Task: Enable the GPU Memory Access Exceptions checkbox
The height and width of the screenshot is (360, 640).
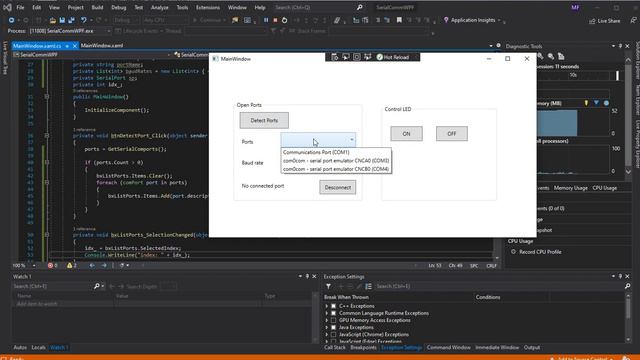Action: pos(333,320)
